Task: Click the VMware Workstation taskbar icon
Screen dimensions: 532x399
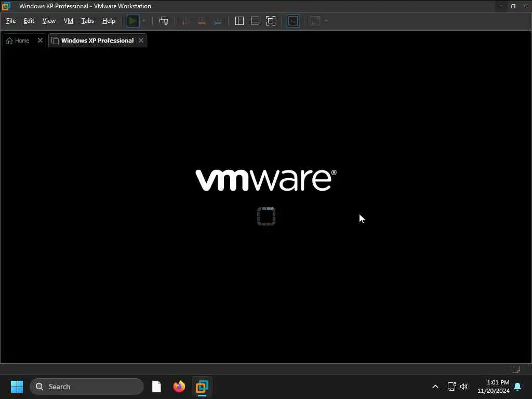Action: (202, 387)
